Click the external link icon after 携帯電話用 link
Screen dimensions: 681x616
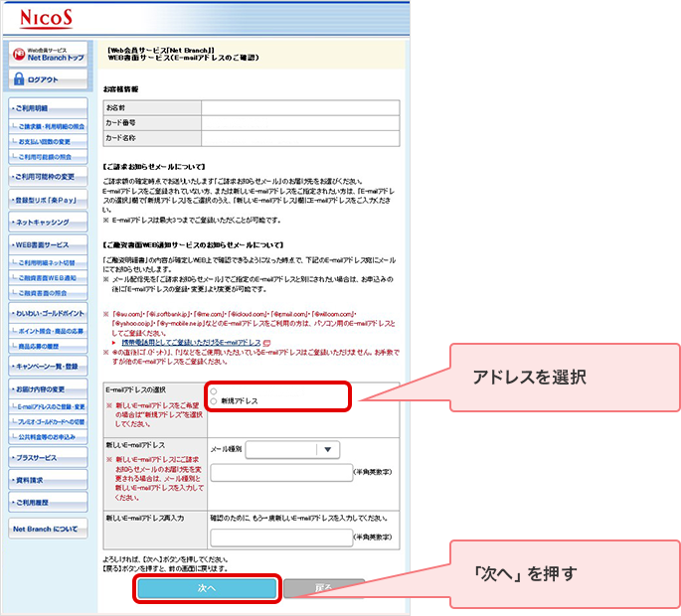point(265,341)
